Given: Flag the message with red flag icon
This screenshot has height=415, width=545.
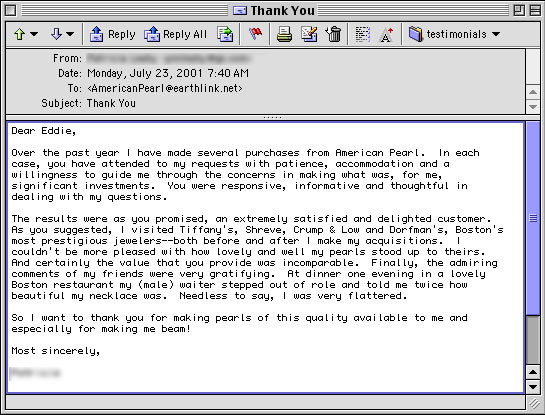Looking at the screenshot, I should [255, 34].
